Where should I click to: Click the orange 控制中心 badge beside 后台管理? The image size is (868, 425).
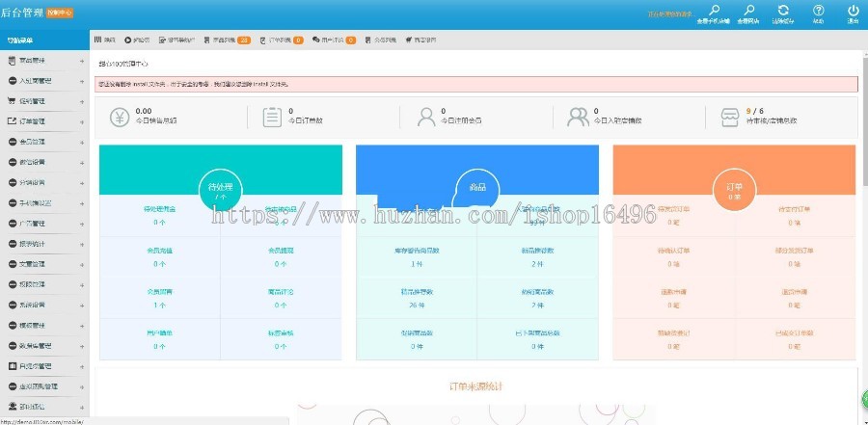point(60,13)
